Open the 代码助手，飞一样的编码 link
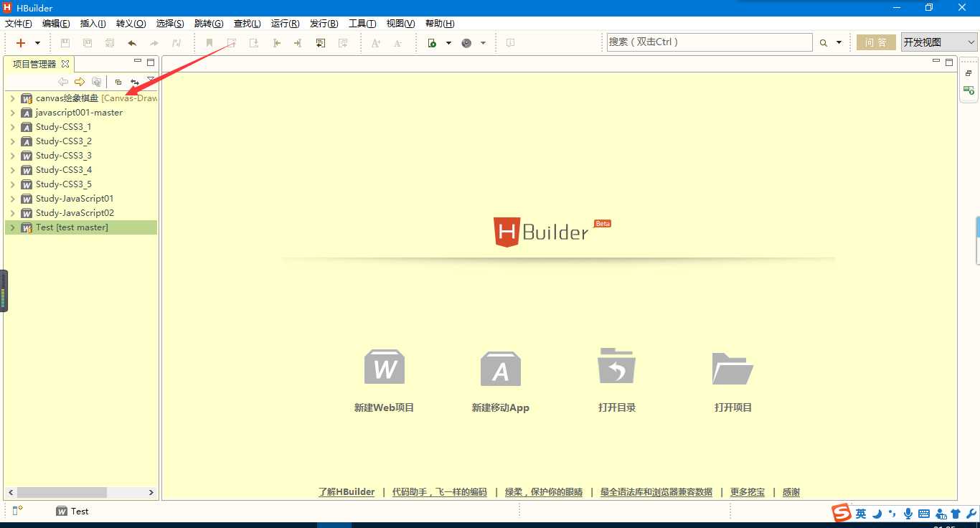 [x=439, y=492]
